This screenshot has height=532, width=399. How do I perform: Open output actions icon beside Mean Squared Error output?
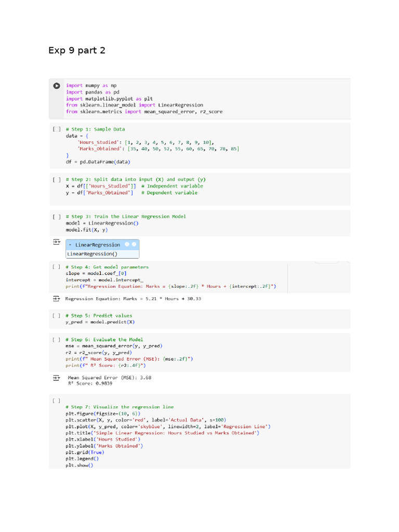click(x=57, y=378)
